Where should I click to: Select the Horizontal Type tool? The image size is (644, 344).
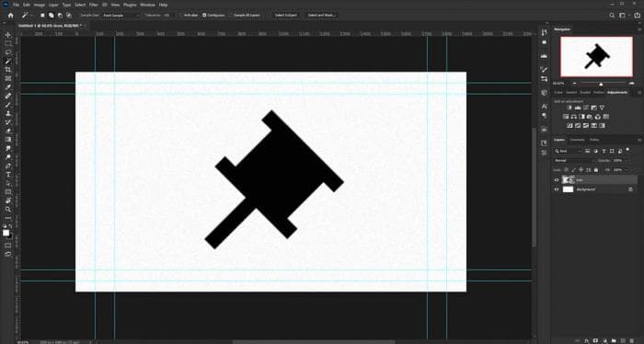click(x=7, y=175)
